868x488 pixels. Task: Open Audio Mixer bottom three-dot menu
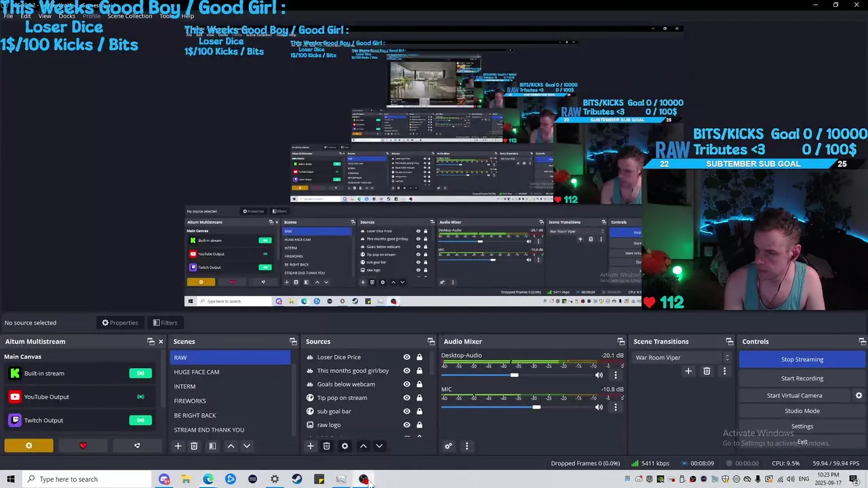click(467, 446)
